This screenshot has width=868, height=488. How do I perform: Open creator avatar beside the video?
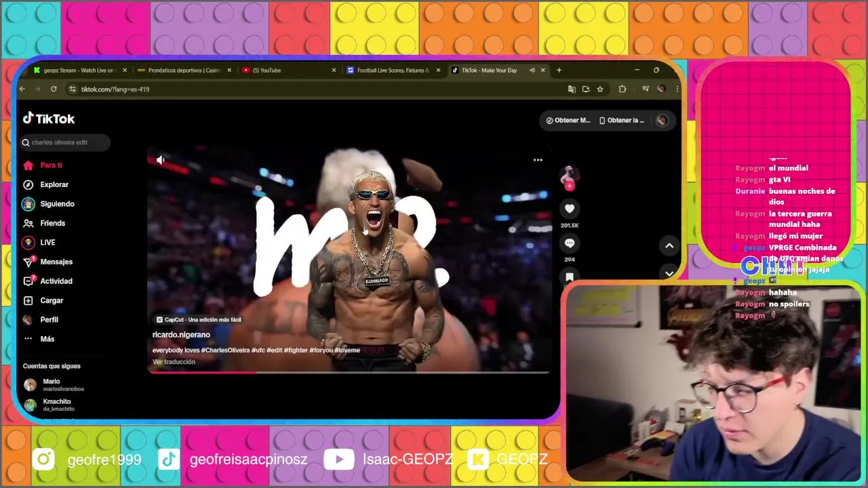(570, 175)
